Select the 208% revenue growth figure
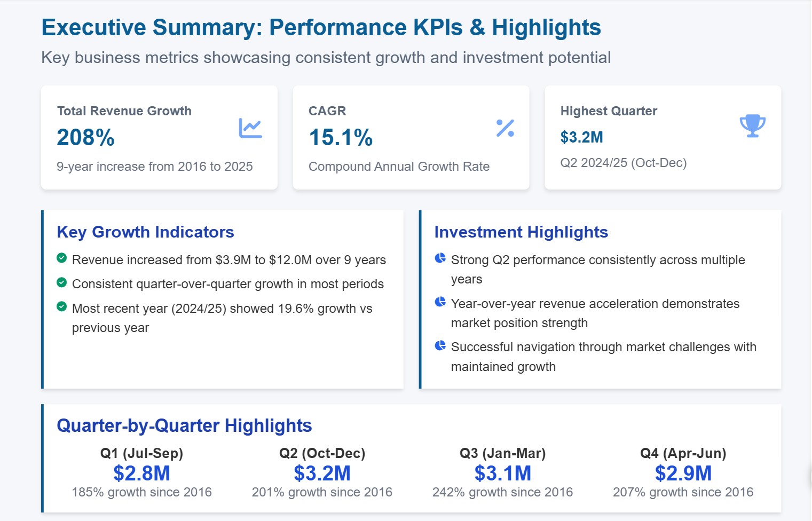 (x=86, y=137)
